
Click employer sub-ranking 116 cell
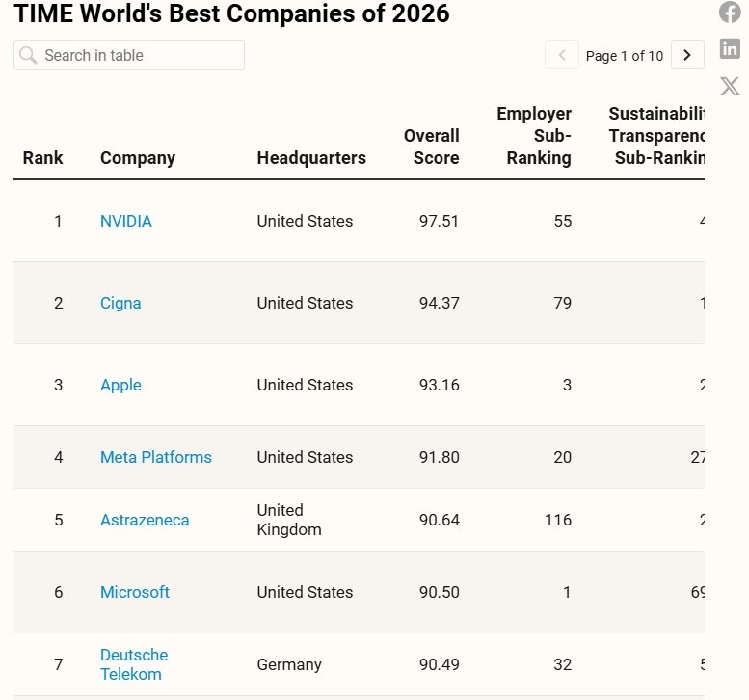click(558, 520)
